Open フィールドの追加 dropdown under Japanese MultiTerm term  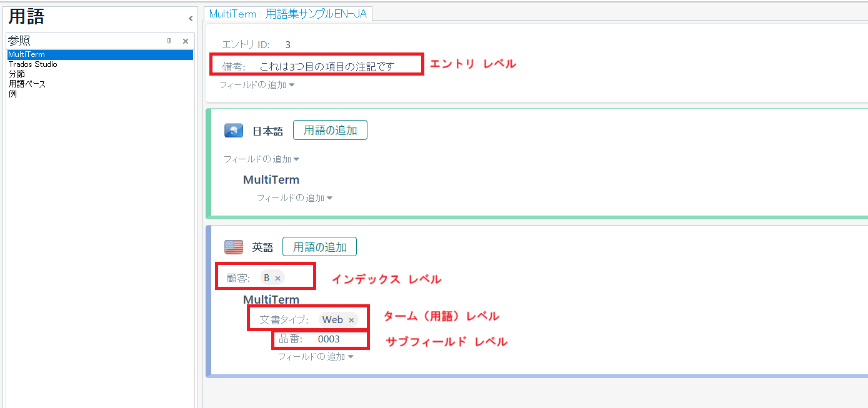[x=294, y=198]
